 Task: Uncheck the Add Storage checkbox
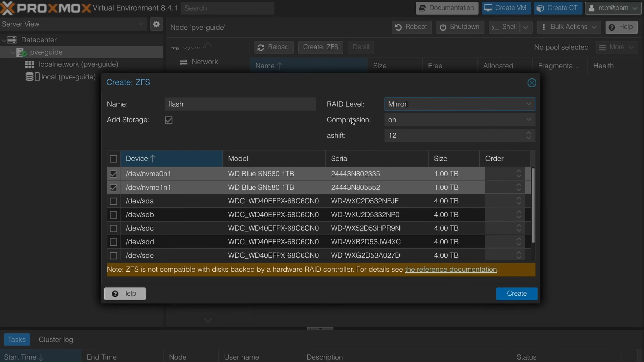tap(168, 120)
